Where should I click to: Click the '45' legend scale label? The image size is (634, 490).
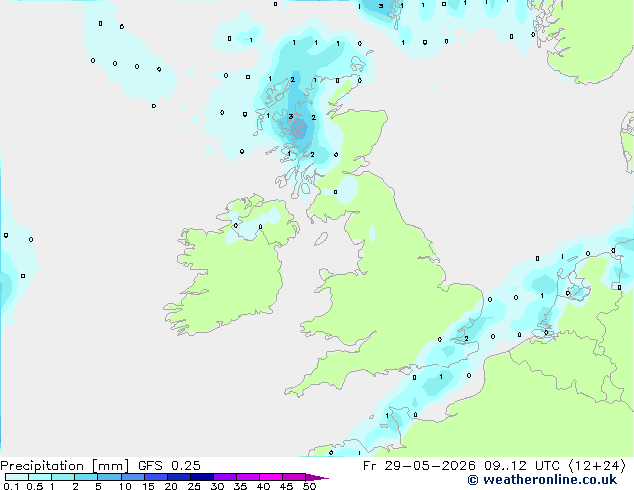pyautogui.click(x=286, y=486)
